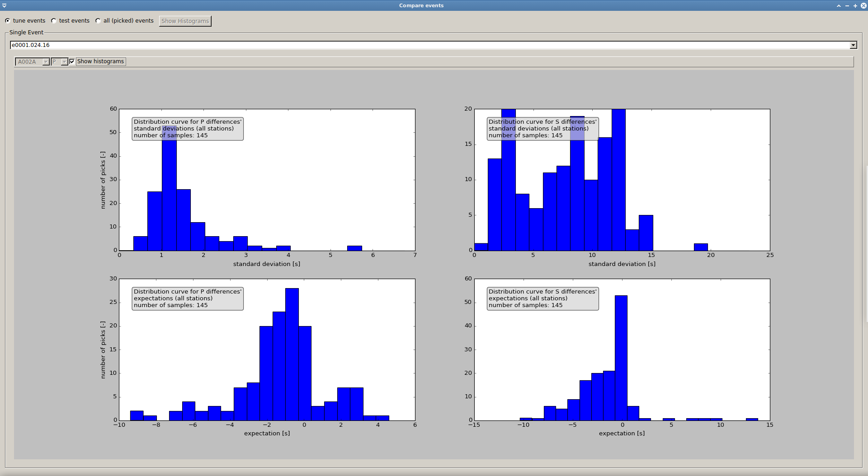This screenshot has height=476, width=868.
Task: Uncheck the Show histograms checkbox
Action: click(x=72, y=61)
